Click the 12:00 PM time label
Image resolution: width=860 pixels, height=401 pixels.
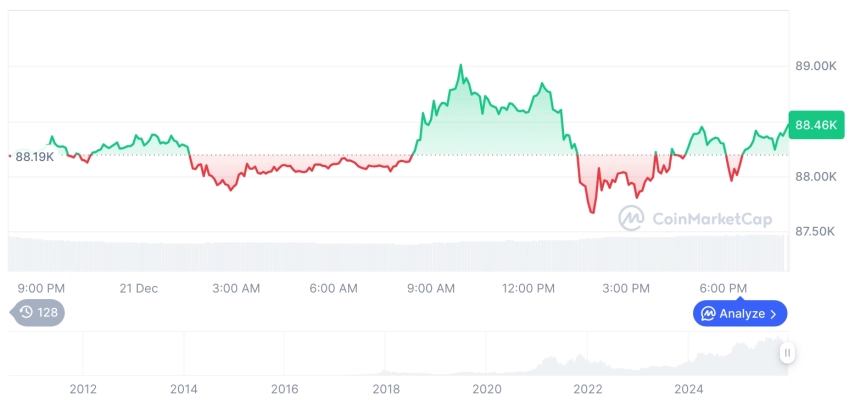pyautogui.click(x=528, y=288)
